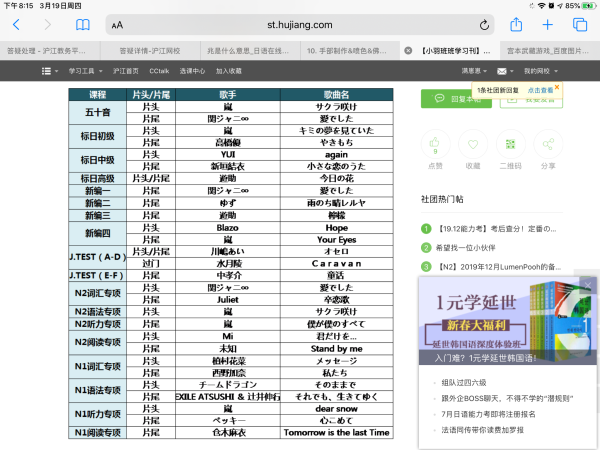Click the song cell again

337,155
